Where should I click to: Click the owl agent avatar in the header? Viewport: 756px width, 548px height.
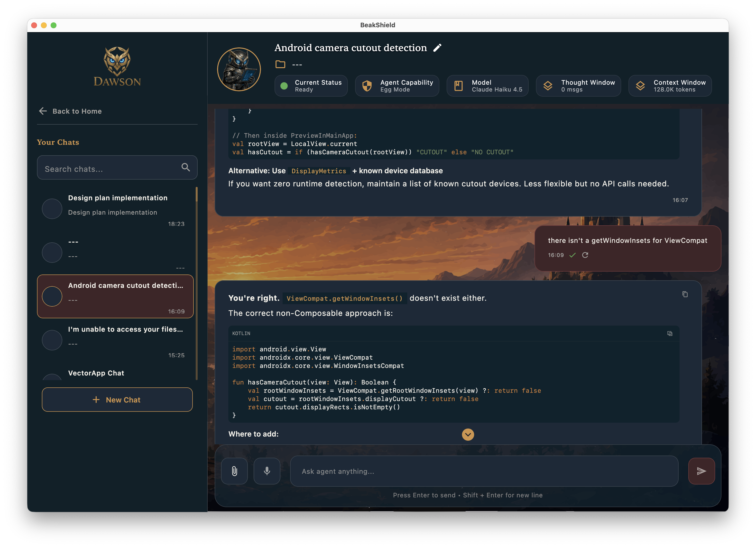coord(239,69)
